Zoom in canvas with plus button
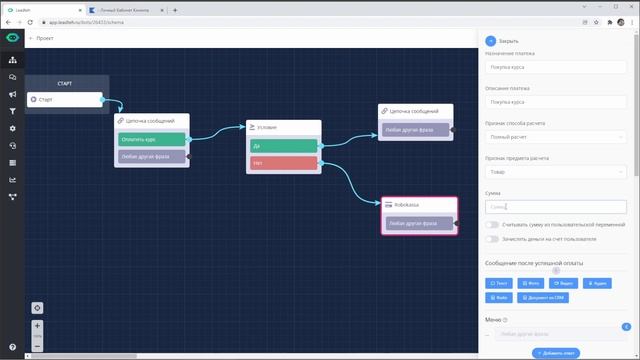The width and height of the screenshot is (640, 360). [37, 326]
